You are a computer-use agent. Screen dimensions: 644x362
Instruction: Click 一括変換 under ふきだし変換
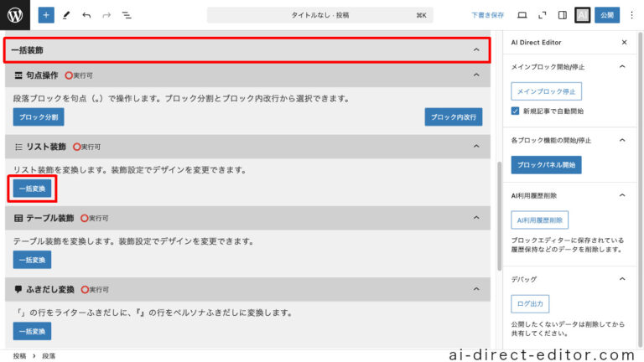pyautogui.click(x=32, y=331)
